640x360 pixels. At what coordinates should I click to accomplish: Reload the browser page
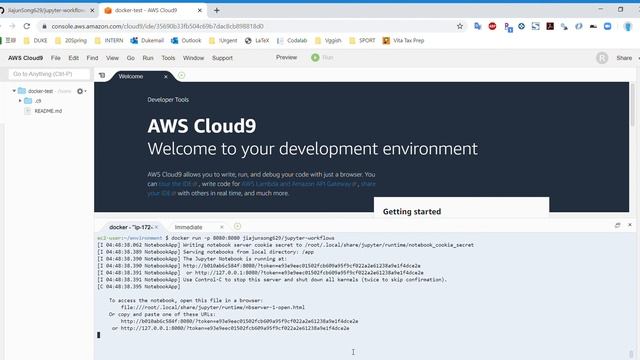click(x=27, y=26)
